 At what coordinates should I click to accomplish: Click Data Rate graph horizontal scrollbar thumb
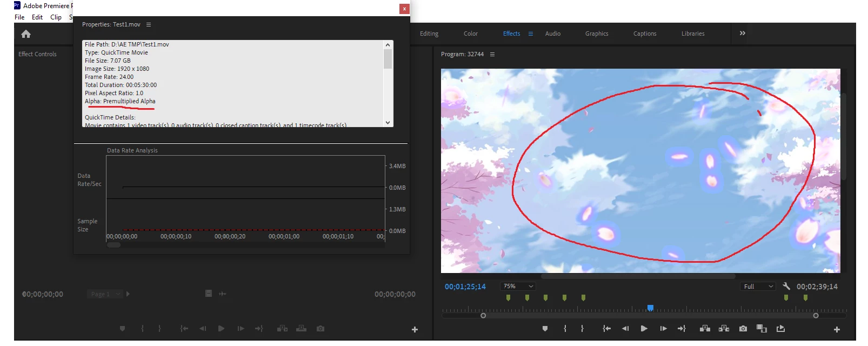113,245
